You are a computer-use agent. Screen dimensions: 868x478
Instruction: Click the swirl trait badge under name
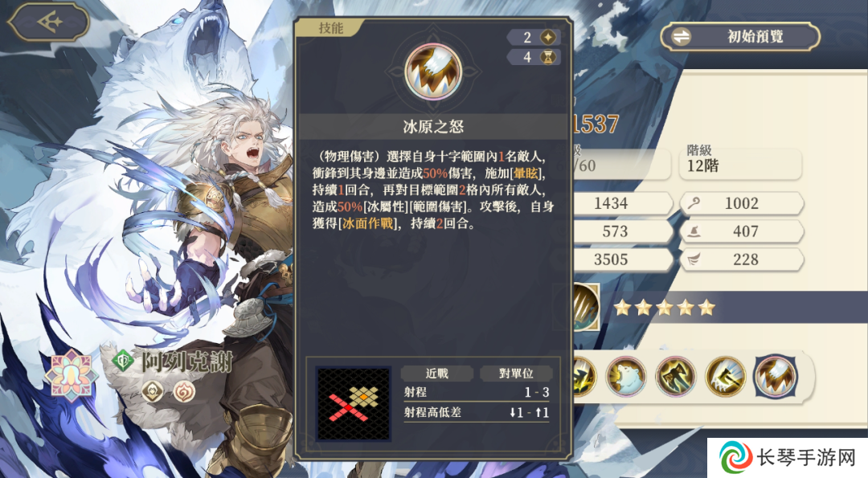tap(184, 392)
